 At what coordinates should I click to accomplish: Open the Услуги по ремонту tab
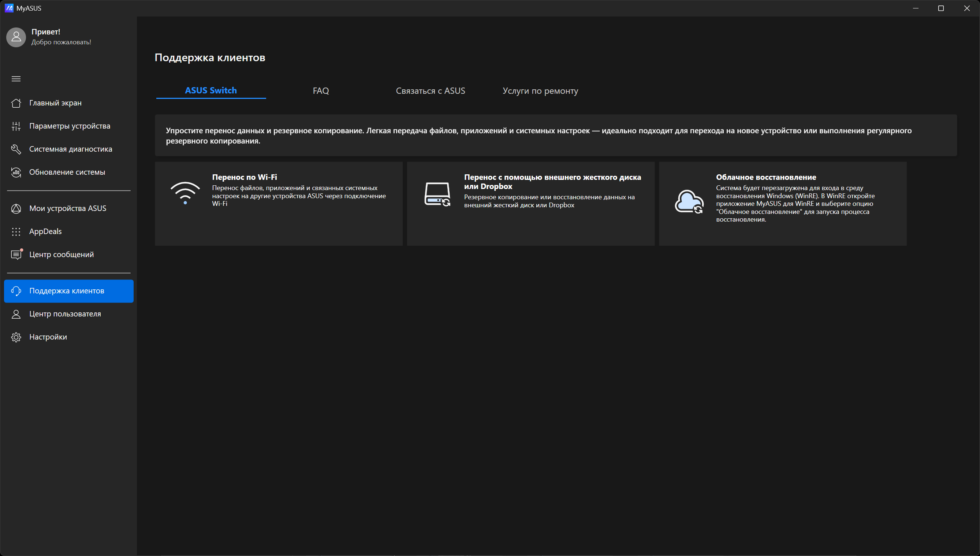pos(540,91)
